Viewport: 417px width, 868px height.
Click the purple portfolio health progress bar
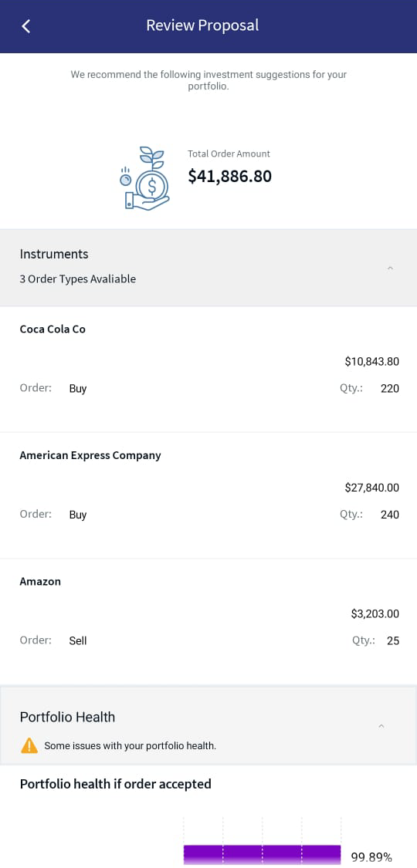(x=262, y=854)
